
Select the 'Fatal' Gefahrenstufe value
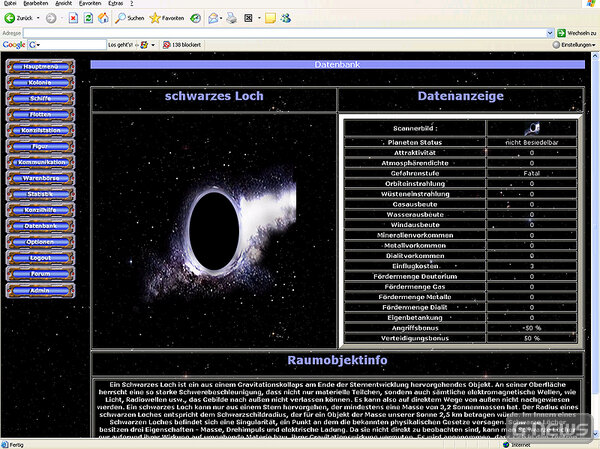click(x=532, y=173)
